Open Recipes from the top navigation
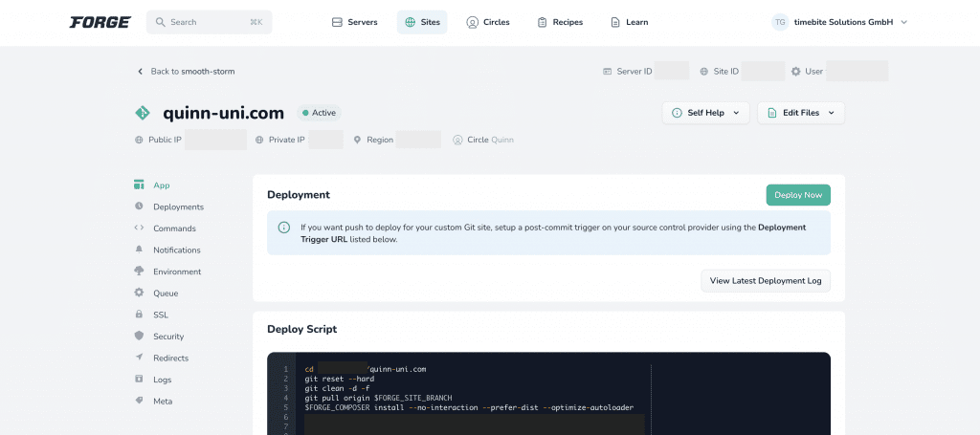Viewport: 980px width, 435px height. 560,22
